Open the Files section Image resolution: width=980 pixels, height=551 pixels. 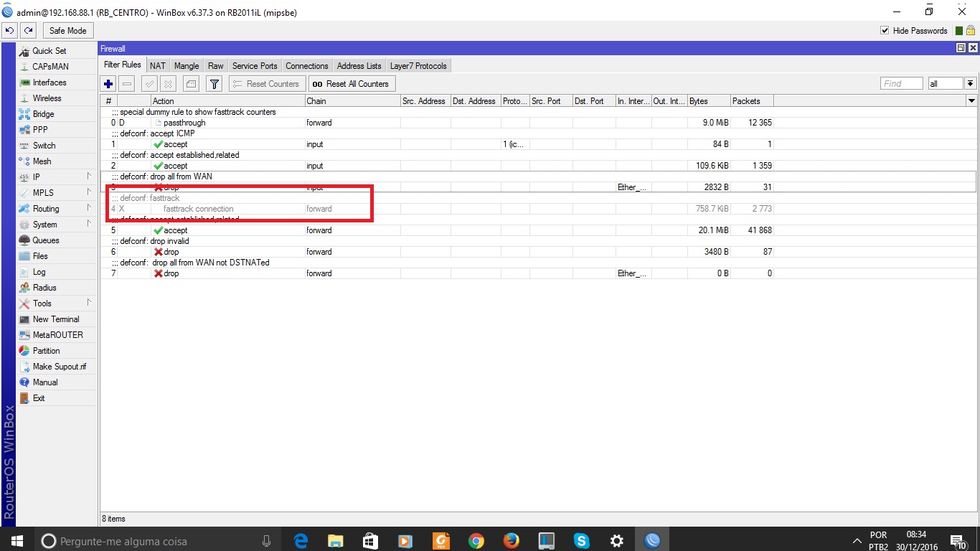pyautogui.click(x=57, y=256)
